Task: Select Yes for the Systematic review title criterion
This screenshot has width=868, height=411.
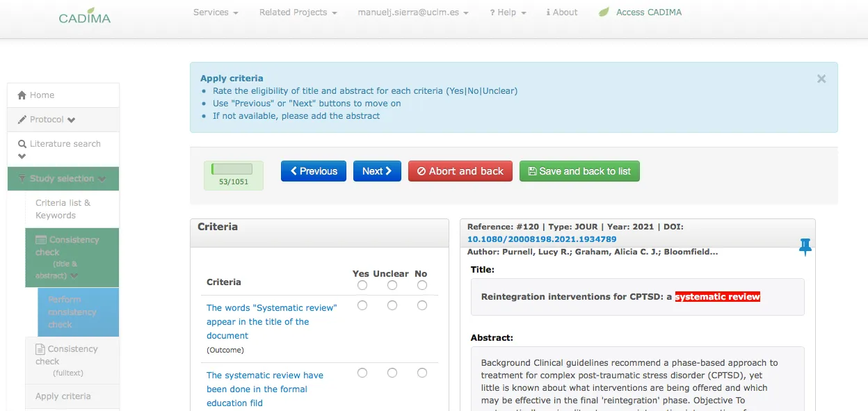Action: (x=362, y=305)
